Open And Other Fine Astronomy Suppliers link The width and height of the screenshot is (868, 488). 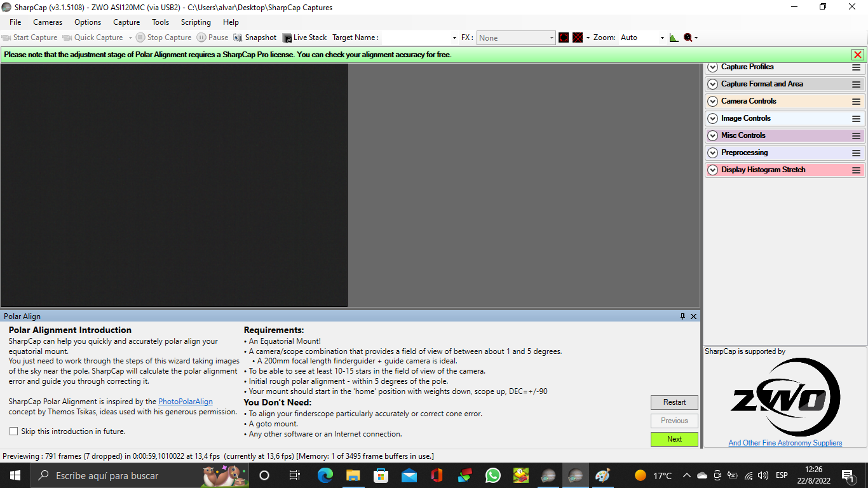point(785,443)
